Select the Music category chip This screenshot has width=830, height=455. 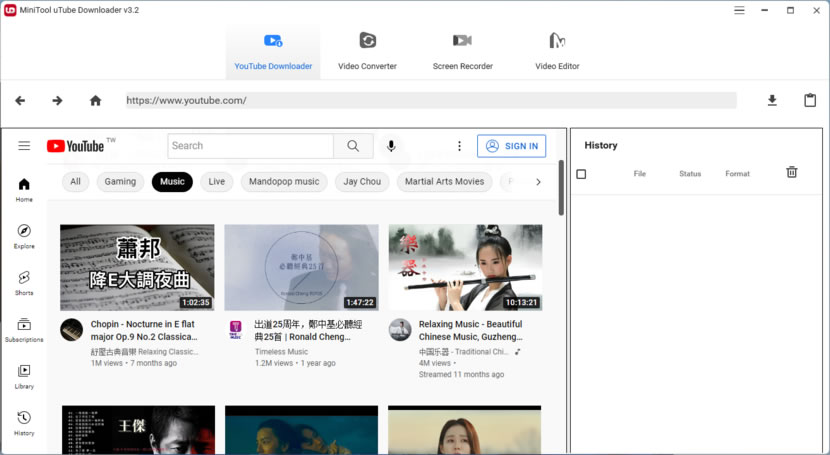click(172, 182)
